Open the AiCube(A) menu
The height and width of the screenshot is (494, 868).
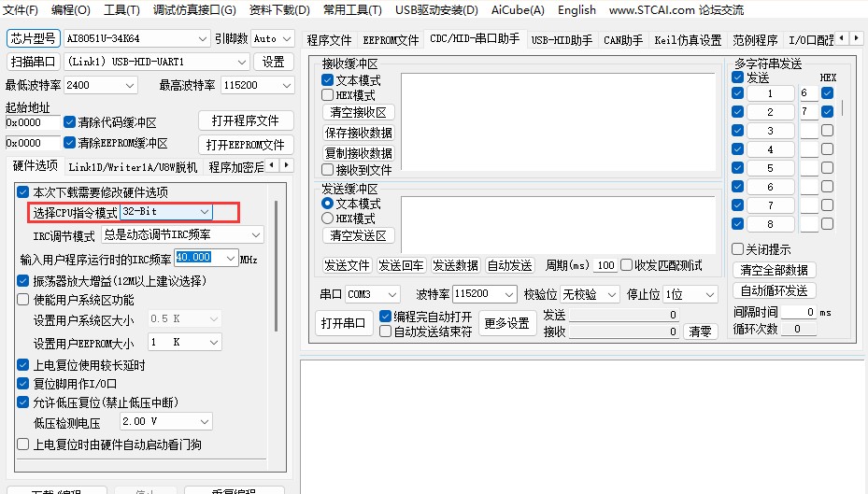click(518, 10)
